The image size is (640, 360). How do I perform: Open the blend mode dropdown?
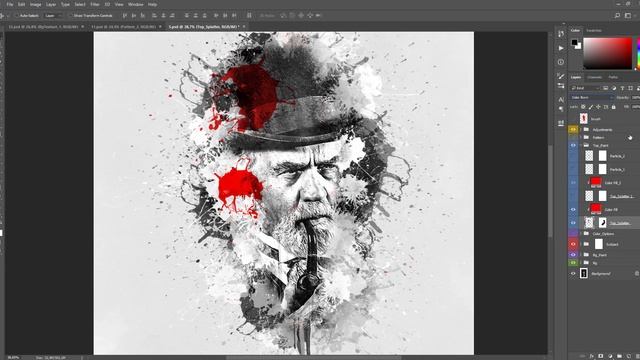[592, 98]
